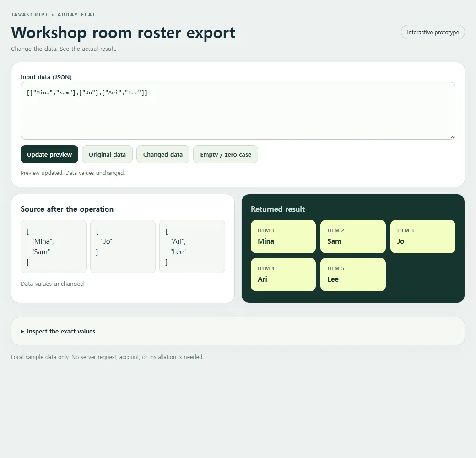476x458 pixels.
Task: Select the Empty / zero case preset
Action: [x=226, y=154]
